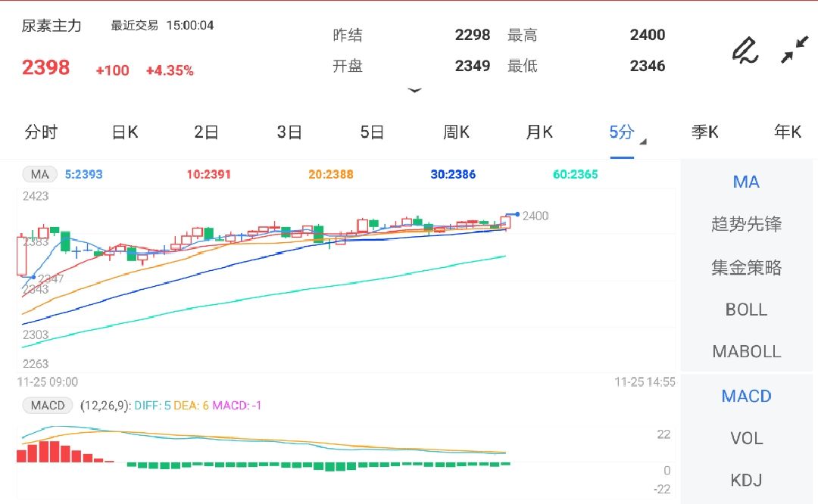This screenshot has width=818, height=504.
Task: Switch to the 分时 tab
Action: pyautogui.click(x=41, y=132)
